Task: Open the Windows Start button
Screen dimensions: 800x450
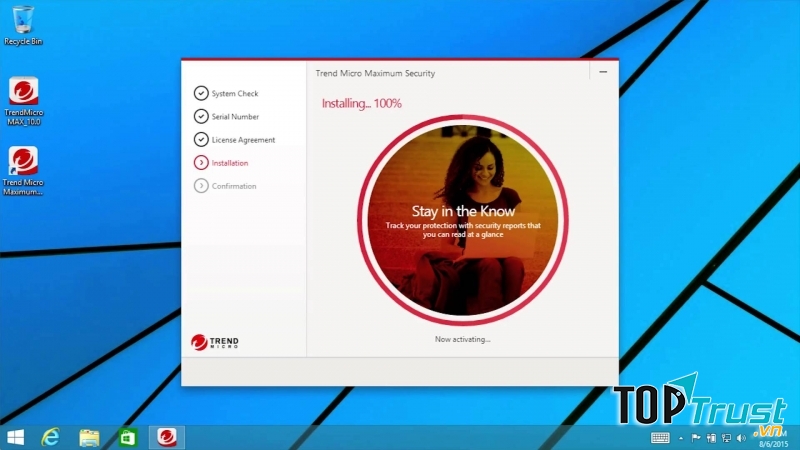Action: point(15,438)
